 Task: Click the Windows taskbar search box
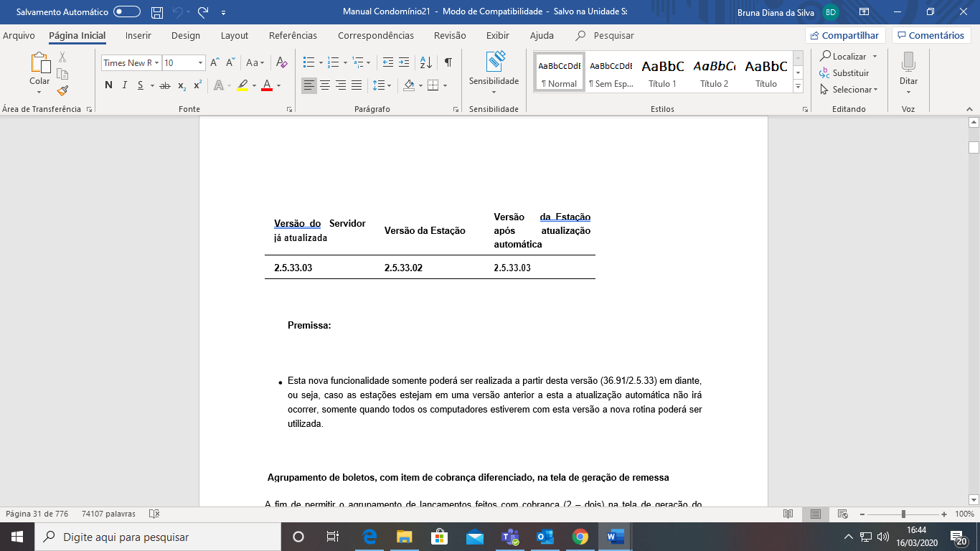point(158,537)
